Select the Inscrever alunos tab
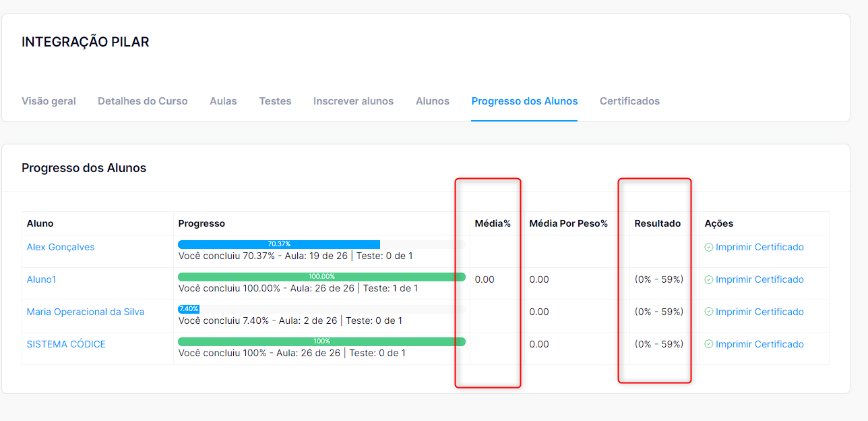868x421 pixels. [x=353, y=101]
